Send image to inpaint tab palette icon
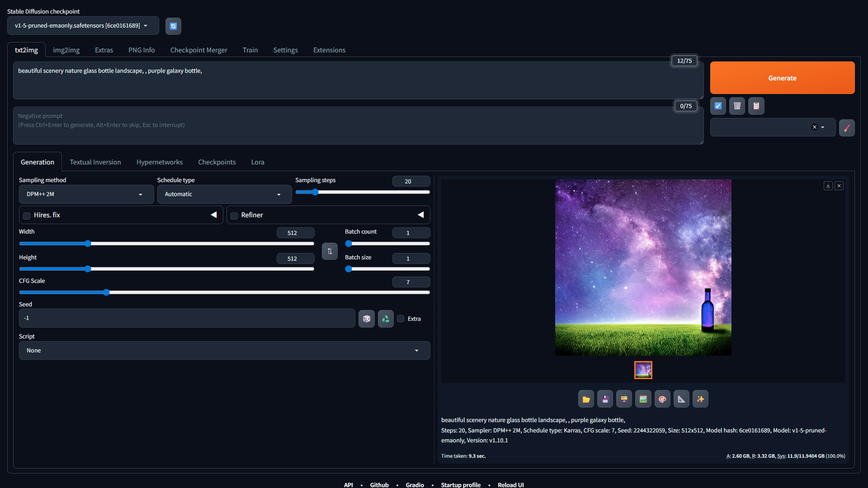The width and height of the screenshot is (868, 488). click(x=662, y=399)
